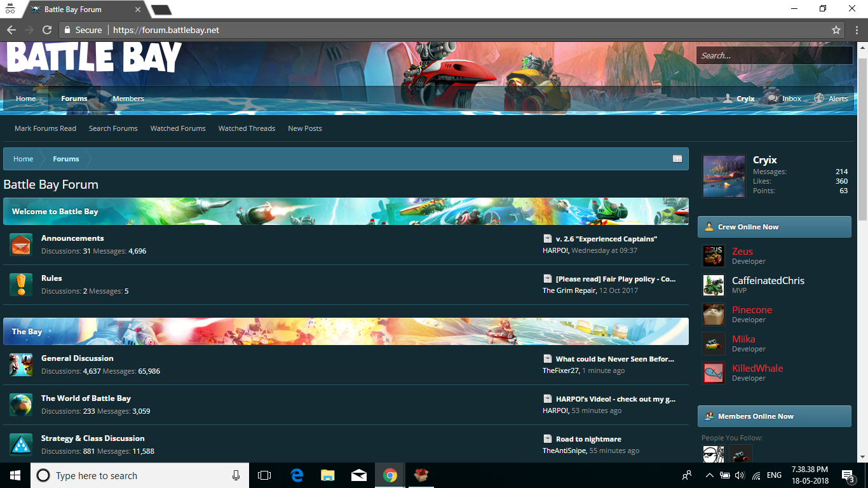Image resolution: width=868 pixels, height=488 pixels.
Task: Click Mark Forums Read link
Action: [x=45, y=128]
